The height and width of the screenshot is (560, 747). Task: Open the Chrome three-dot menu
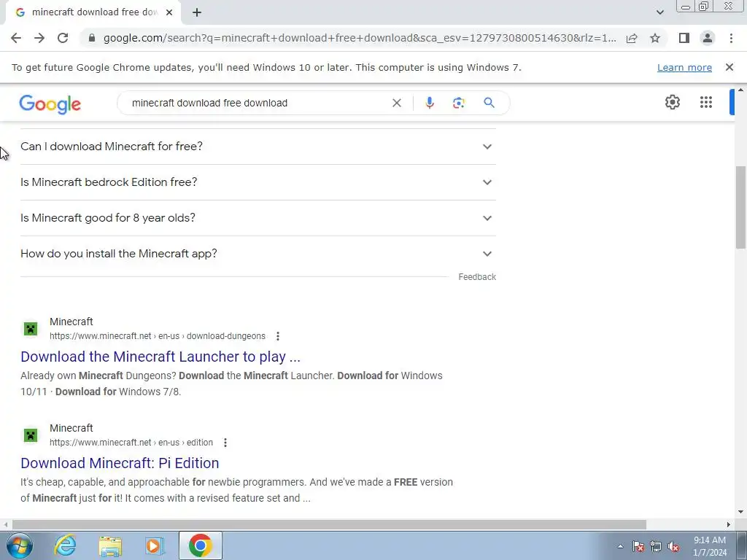pos(731,38)
